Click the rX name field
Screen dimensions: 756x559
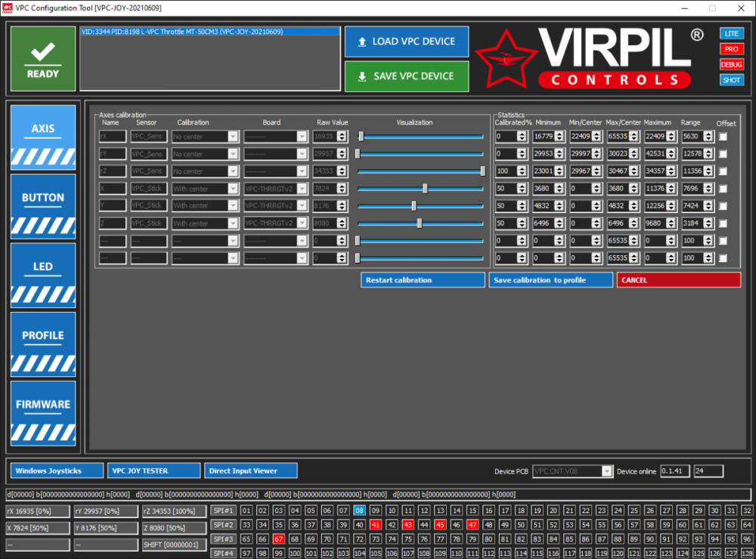point(113,137)
